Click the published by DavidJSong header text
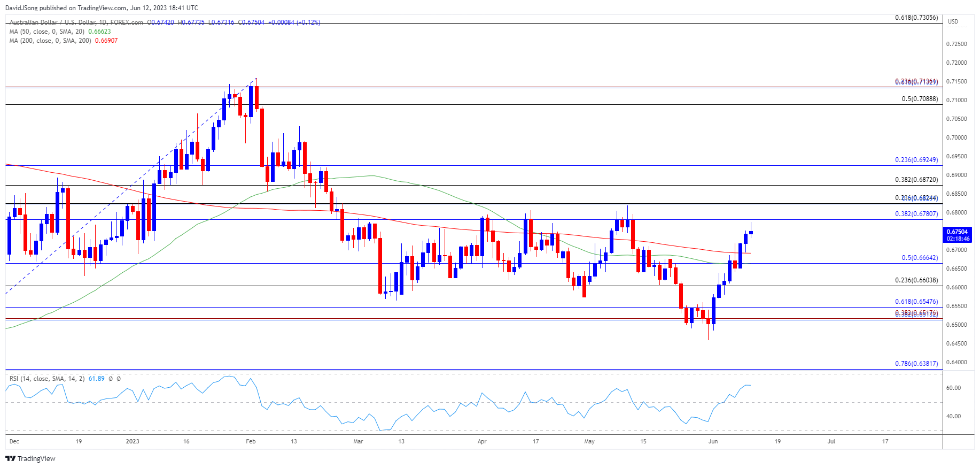The image size is (980, 468). coord(102,7)
